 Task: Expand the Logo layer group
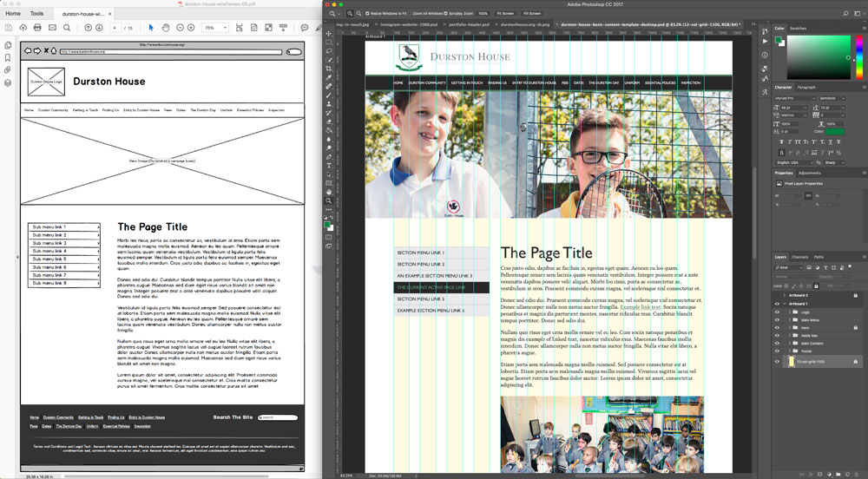[x=789, y=312]
